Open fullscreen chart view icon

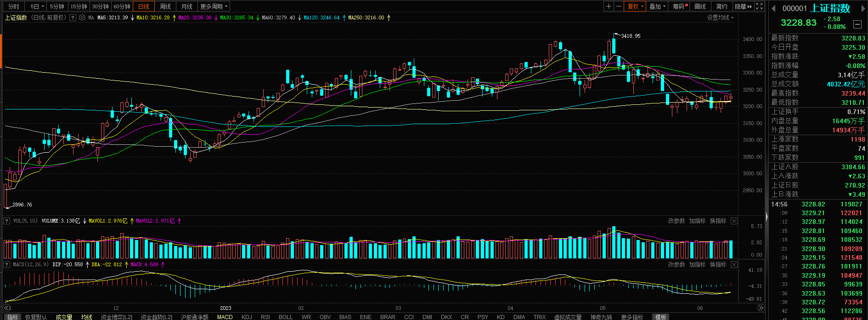pos(760,6)
